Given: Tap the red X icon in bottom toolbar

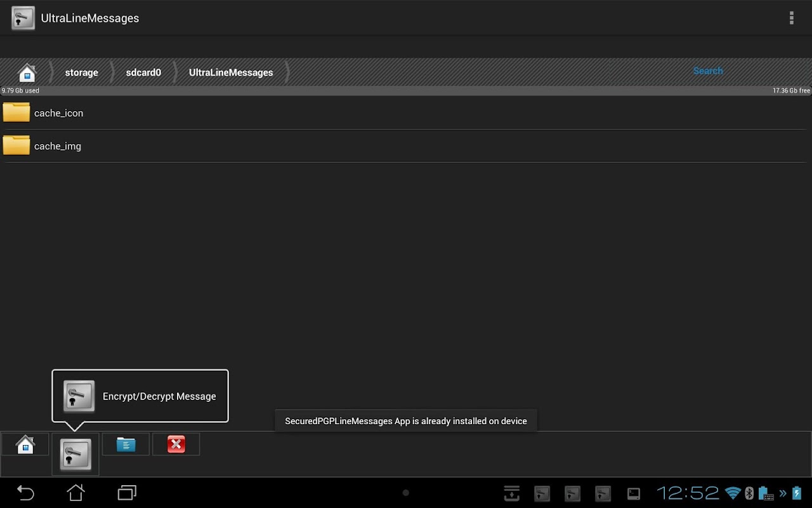Looking at the screenshot, I should click(176, 444).
